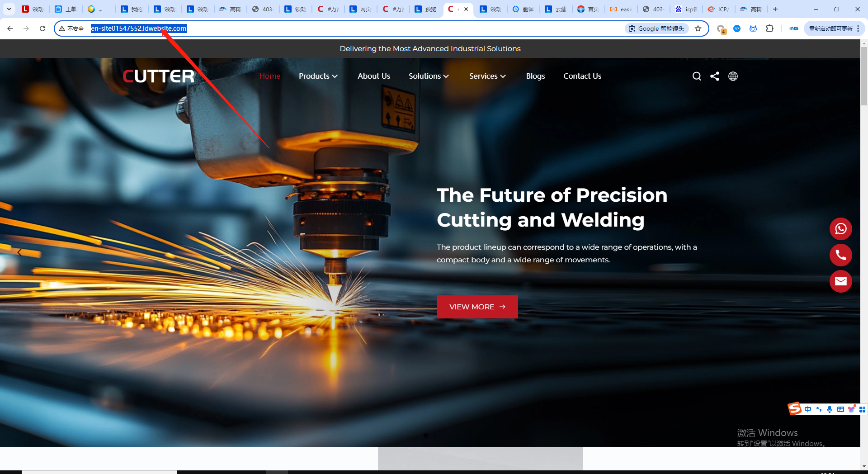Expand the Services dropdown menu
868x474 pixels.
coord(487,76)
